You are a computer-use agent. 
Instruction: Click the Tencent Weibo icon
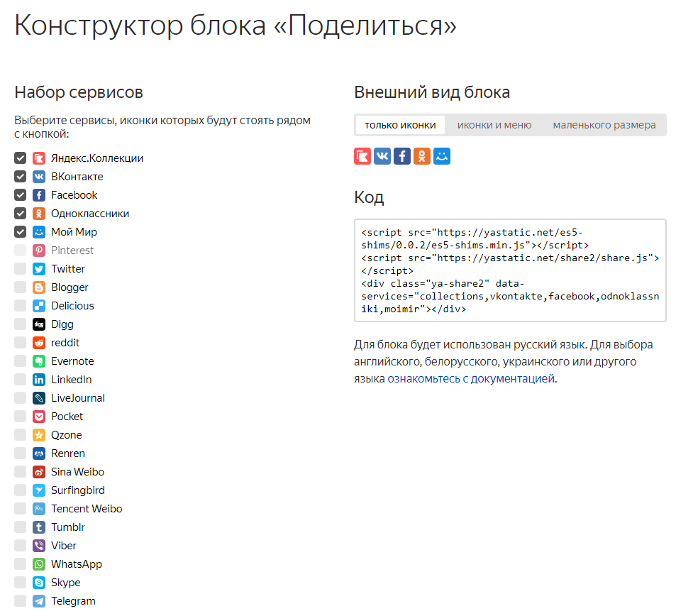[39, 509]
